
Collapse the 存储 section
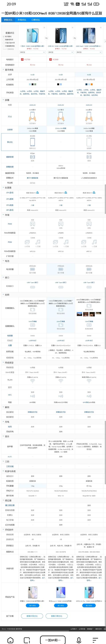pos(3,215)
